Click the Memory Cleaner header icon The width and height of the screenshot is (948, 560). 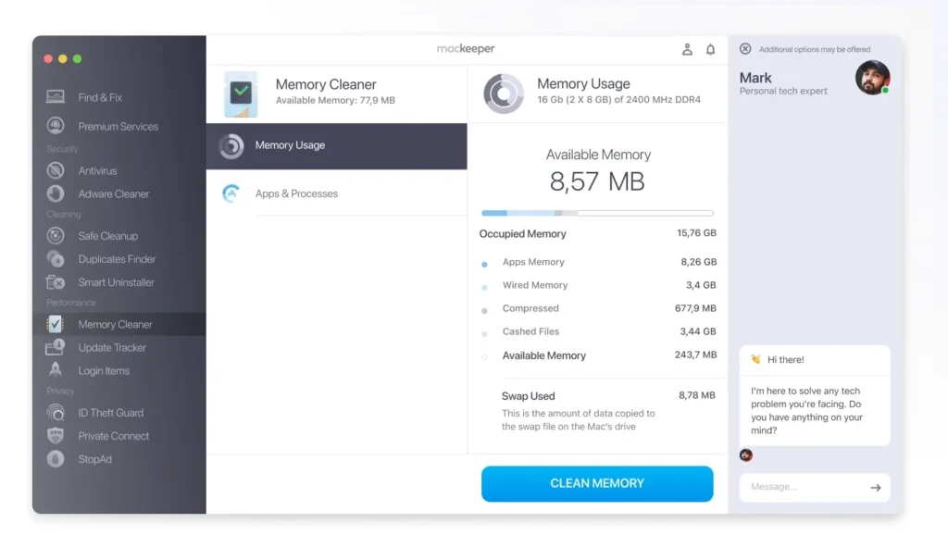click(x=242, y=94)
